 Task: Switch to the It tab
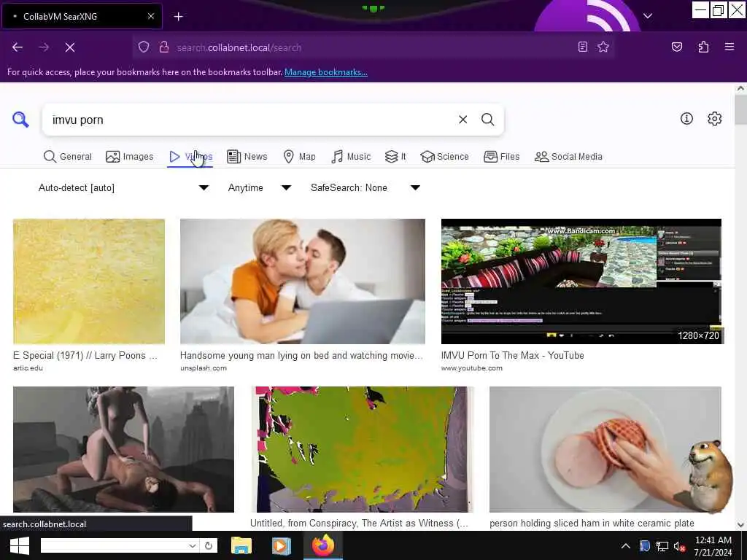pyautogui.click(x=395, y=157)
